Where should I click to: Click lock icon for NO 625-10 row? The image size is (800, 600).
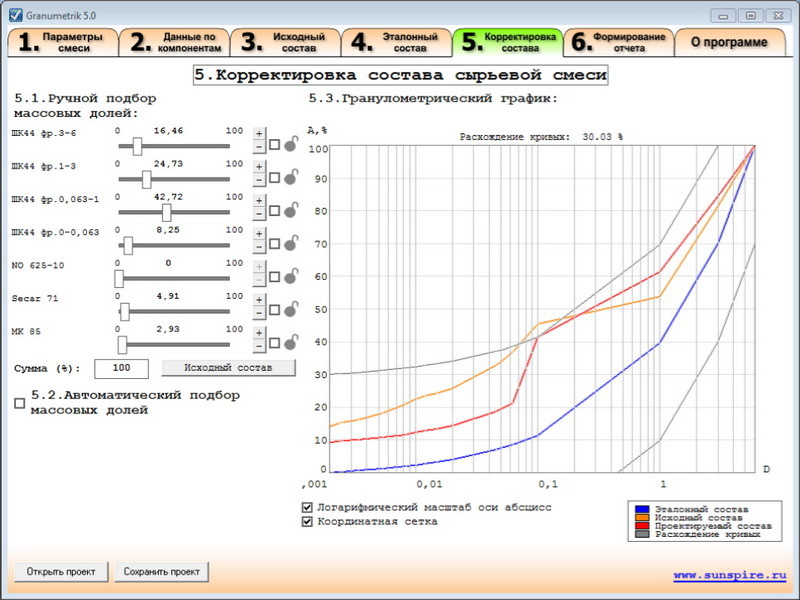291,277
